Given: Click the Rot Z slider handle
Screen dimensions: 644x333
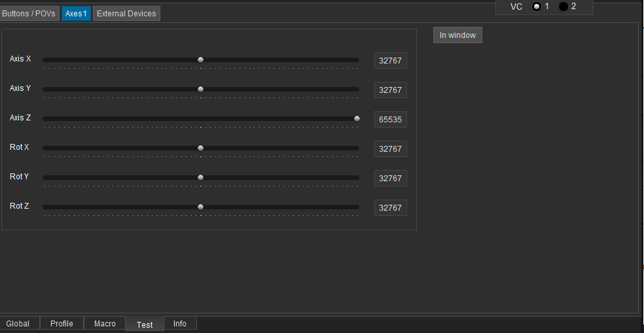Looking at the screenshot, I should 200,207.
